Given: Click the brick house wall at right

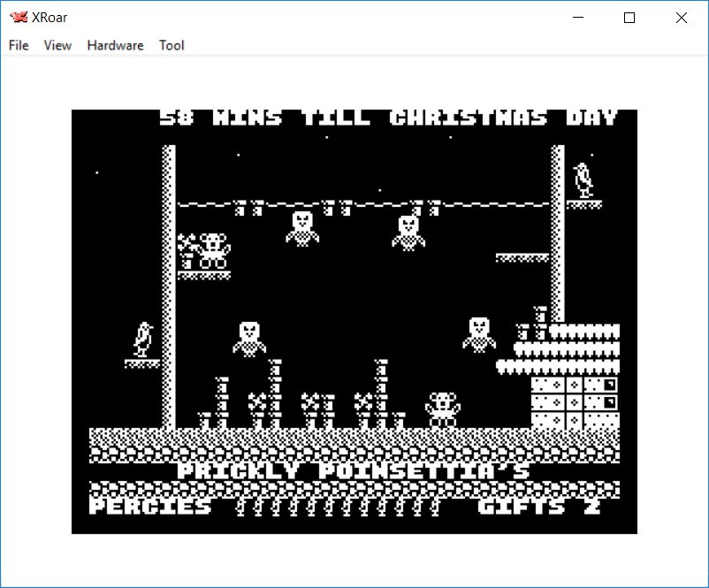Looking at the screenshot, I should click(x=576, y=402).
